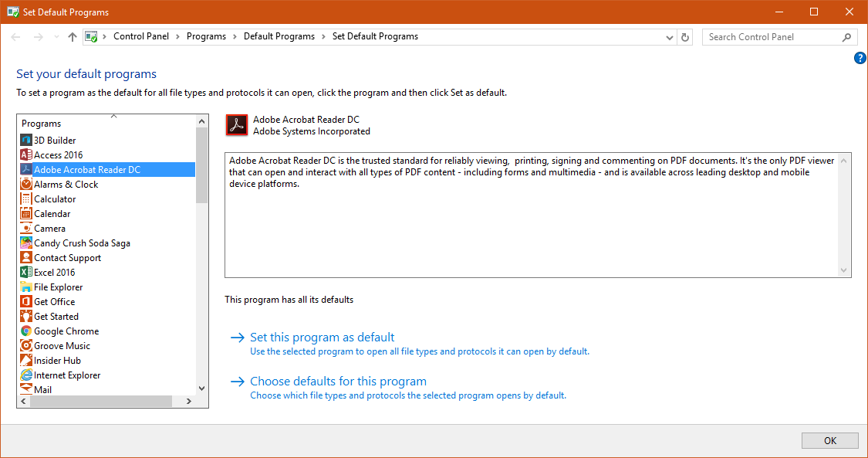
Task: Click the Calculator icon in the list
Action: click(26, 198)
